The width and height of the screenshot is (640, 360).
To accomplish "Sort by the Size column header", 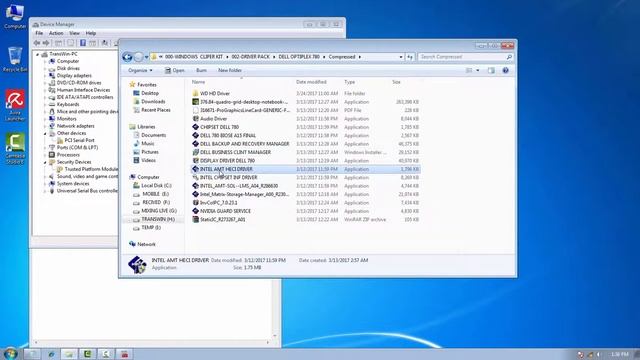I will point(396,82).
